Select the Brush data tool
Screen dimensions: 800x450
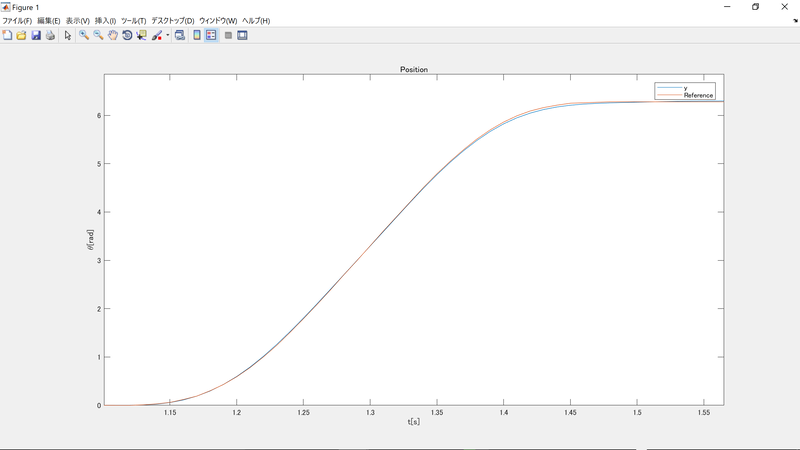(157, 35)
